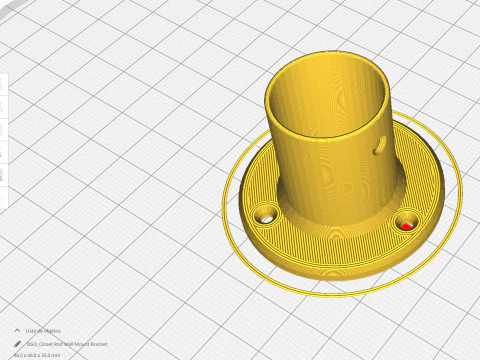Viewport: 480px width, 360px height.
Task: Select the DGO_Closet Rod Wall Mount Bracket name
Action: tap(67, 344)
